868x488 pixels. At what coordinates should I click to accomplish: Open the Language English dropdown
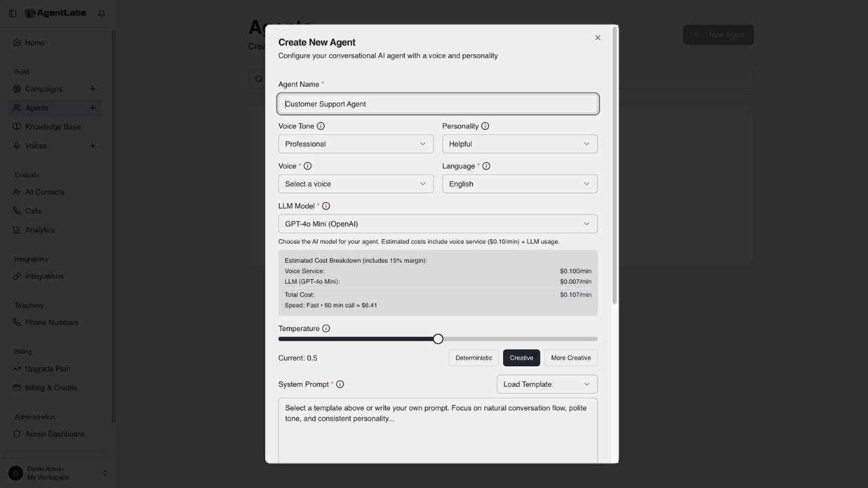[520, 184]
